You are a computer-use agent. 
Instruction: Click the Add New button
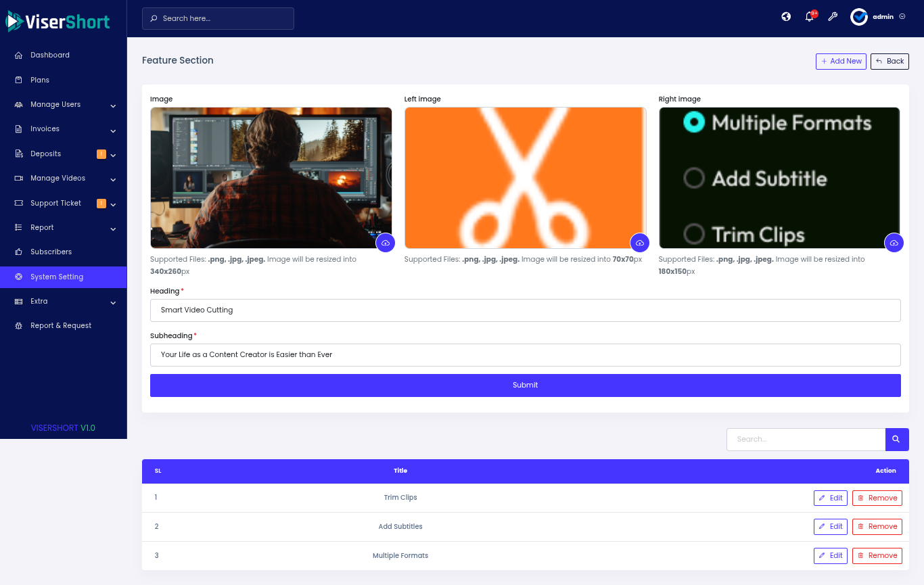[841, 62]
